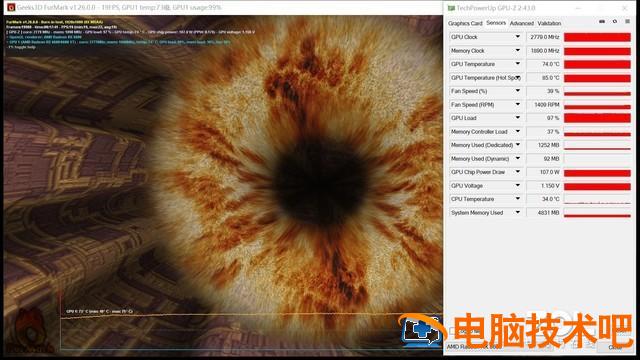Click the Memory Clock MHz value
This screenshot has width=640, height=360.
click(544, 50)
